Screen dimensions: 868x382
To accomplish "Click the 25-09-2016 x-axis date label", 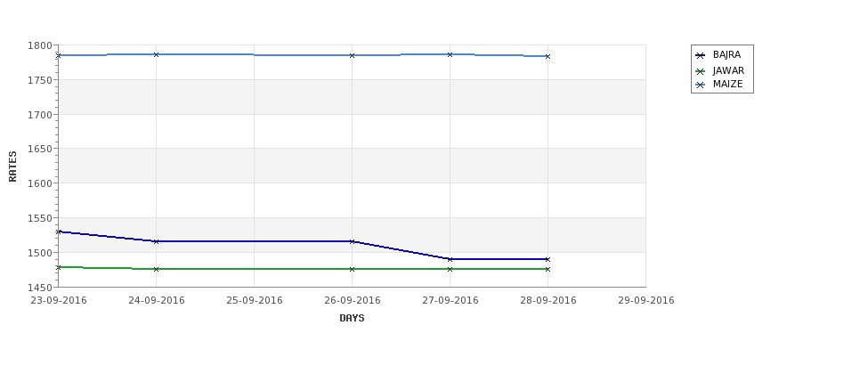I will (x=254, y=301).
